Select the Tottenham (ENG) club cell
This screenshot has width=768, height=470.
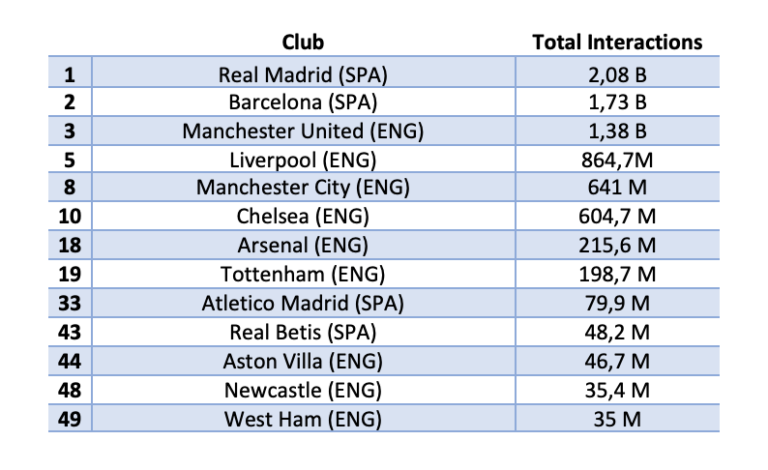point(303,273)
